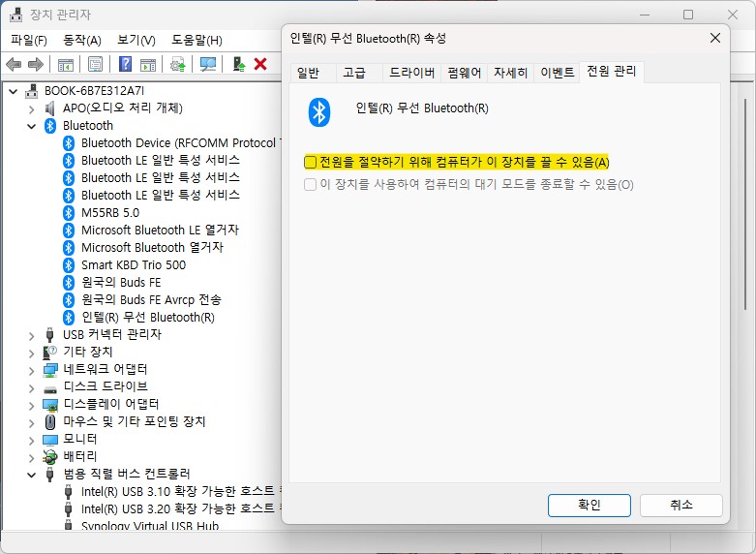The width and height of the screenshot is (756, 554).
Task: Click the Bluetooth category icon in tree
Action: click(50, 126)
